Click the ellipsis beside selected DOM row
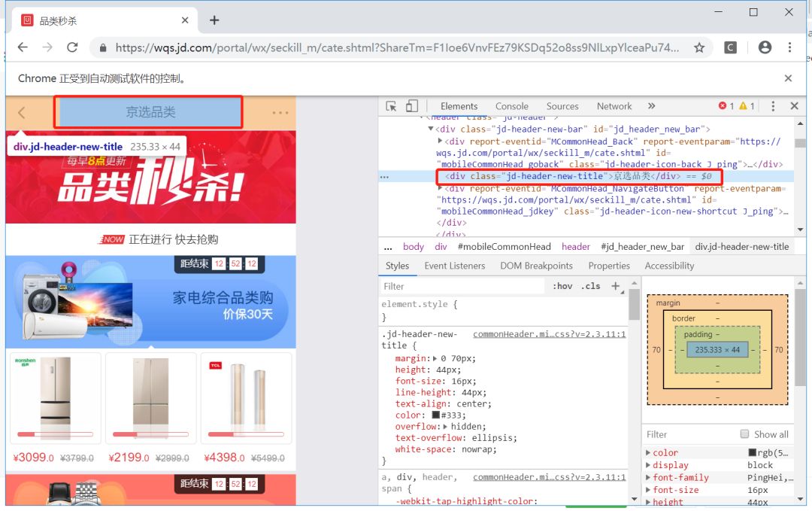 click(384, 177)
